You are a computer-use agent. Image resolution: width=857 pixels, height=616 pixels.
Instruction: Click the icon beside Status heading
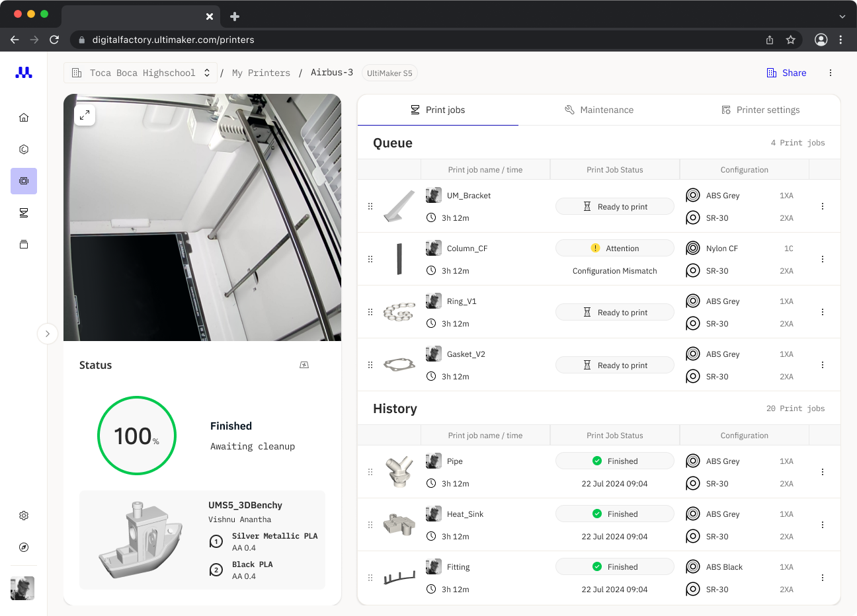point(304,365)
